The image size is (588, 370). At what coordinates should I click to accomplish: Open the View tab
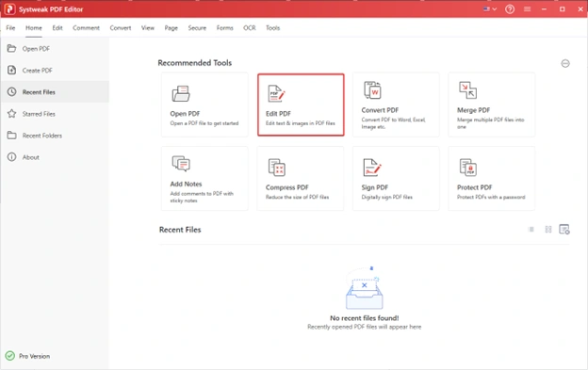point(148,27)
